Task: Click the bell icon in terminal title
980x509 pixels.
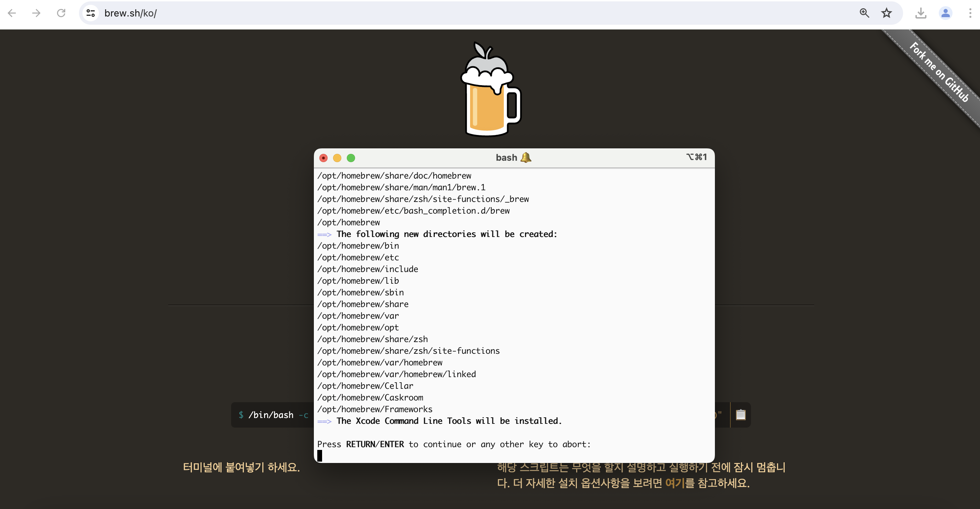Action: pos(526,158)
